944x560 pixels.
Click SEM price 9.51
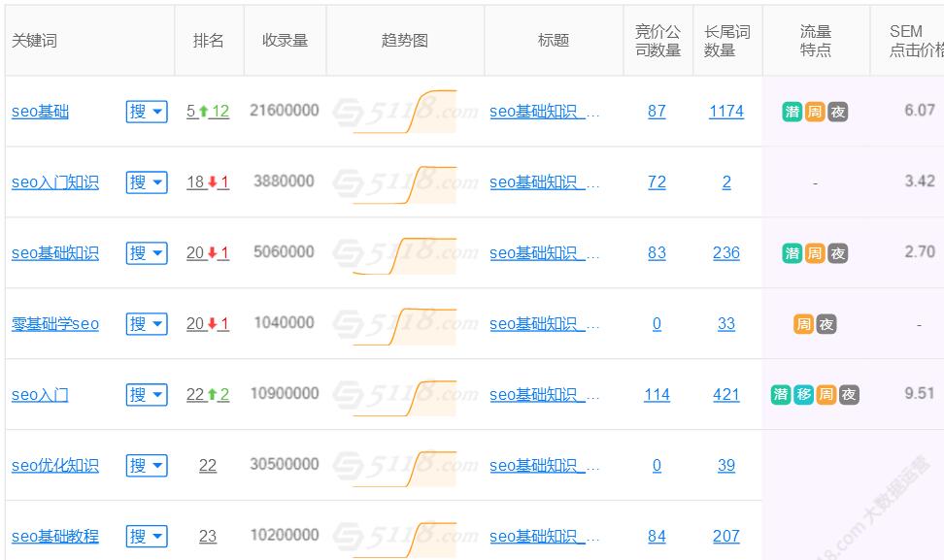coord(920,393)
